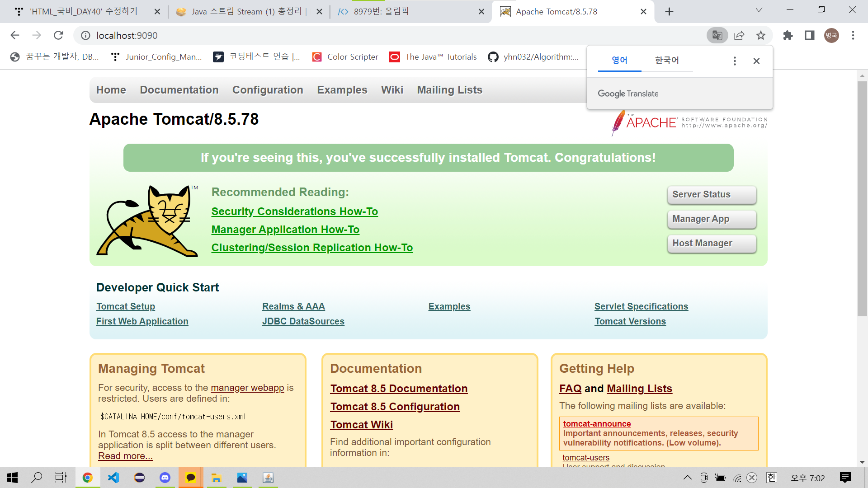Close the Apache Tomcat/8.5.78 tab

click(x=643, y=12)
